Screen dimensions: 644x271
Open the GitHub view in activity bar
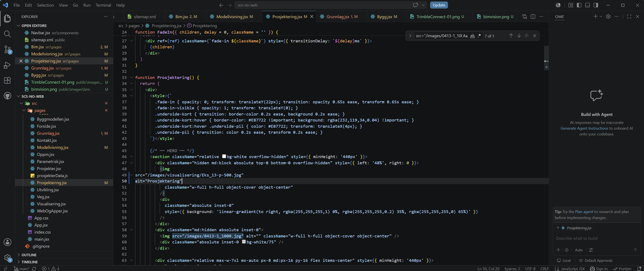(x=7, y=96)
